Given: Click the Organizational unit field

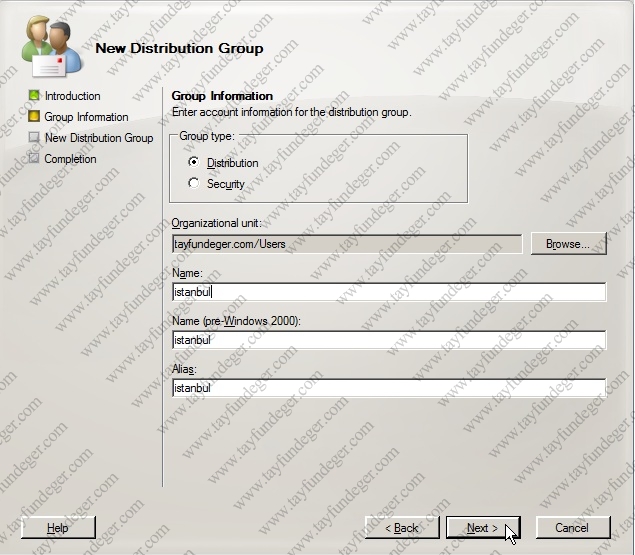Looking at the screenshot, I should (347, 244).
